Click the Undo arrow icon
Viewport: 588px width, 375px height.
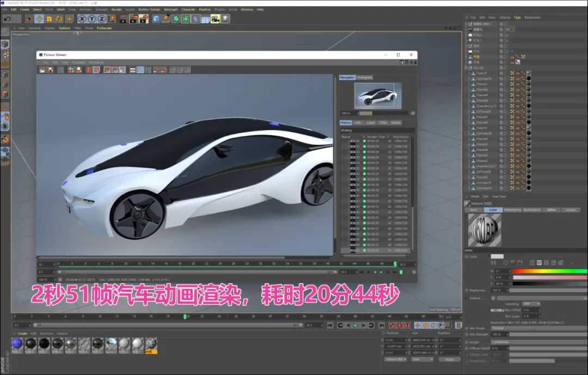pos(7,19)
